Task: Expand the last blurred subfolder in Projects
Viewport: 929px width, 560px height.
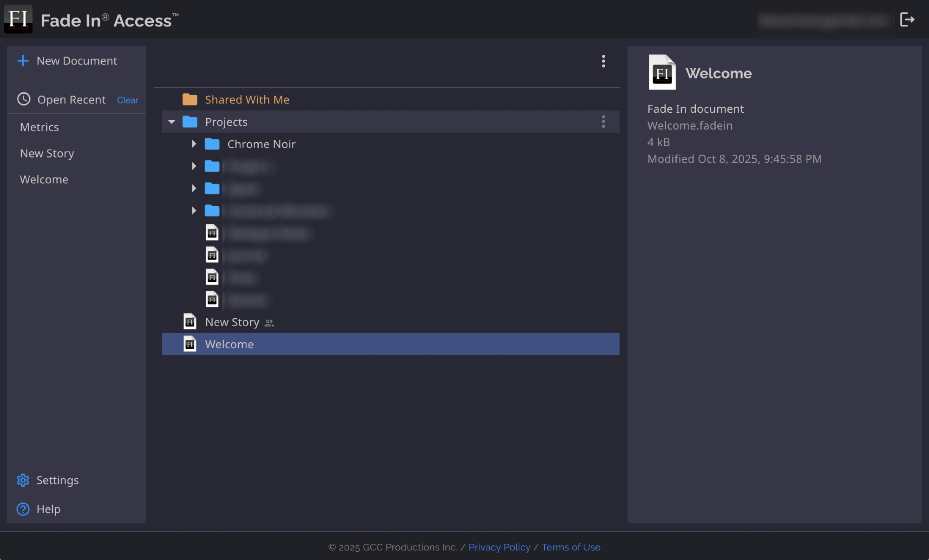Action: tap(194, 211)
